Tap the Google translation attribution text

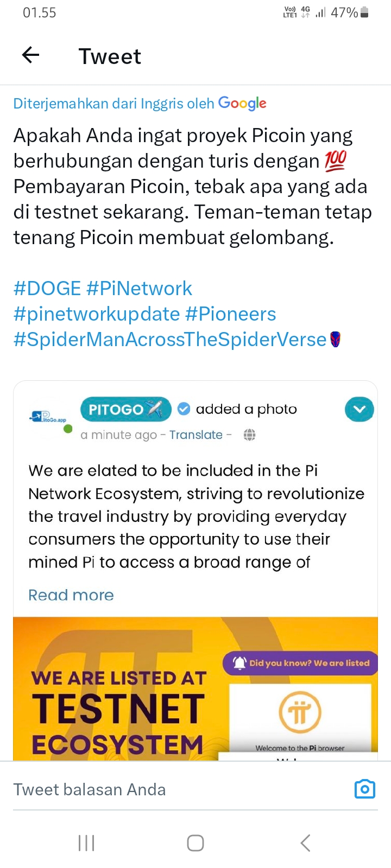(x=140, y=103)
